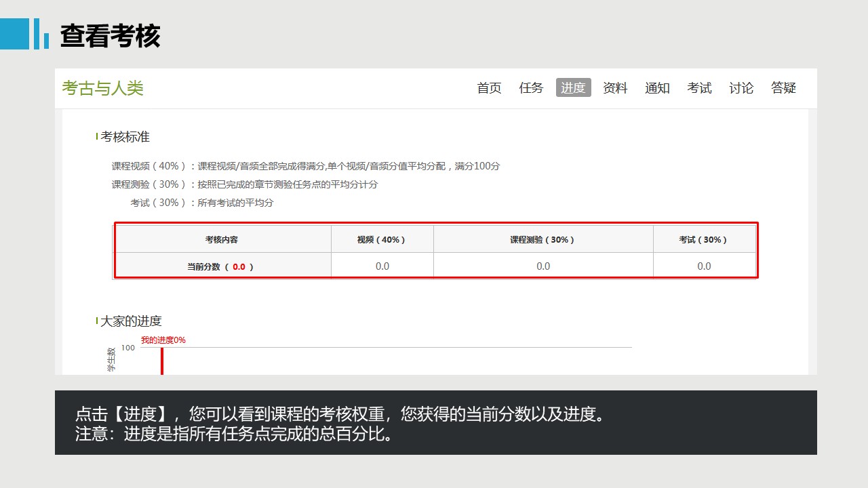Viewport: 868px width, 488px height.
Task: Click the 我的进度0% chart label
Action: pyautogui.click(x=163, y=340)
